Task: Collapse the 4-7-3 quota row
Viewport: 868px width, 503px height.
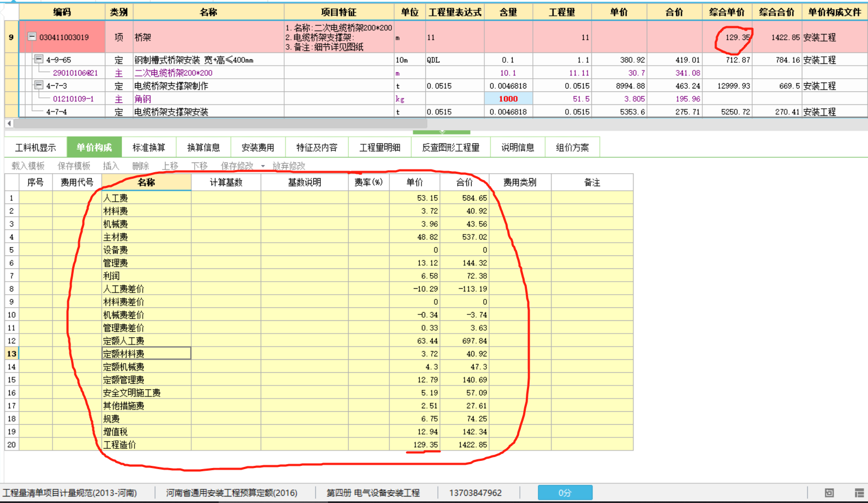Action: coord(39,85)
